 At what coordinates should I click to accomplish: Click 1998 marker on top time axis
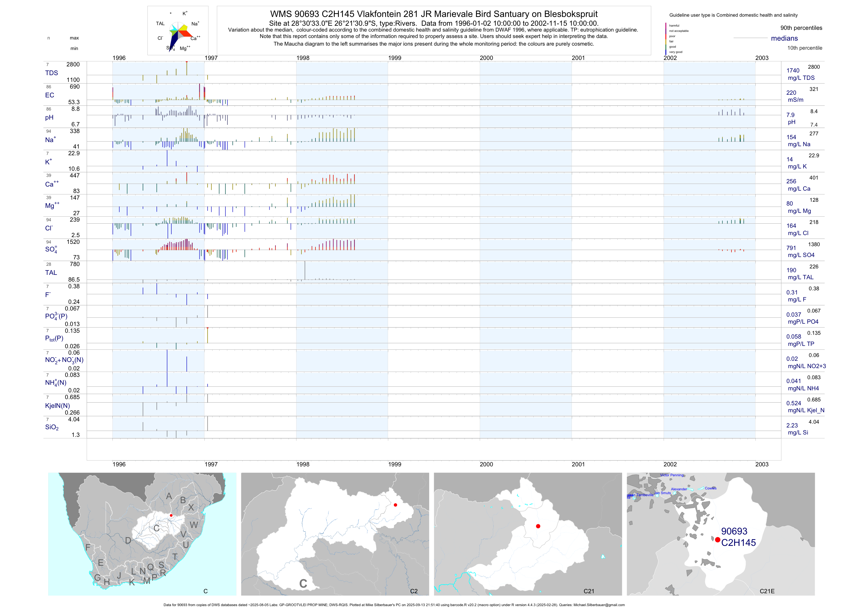pos(303,58)
